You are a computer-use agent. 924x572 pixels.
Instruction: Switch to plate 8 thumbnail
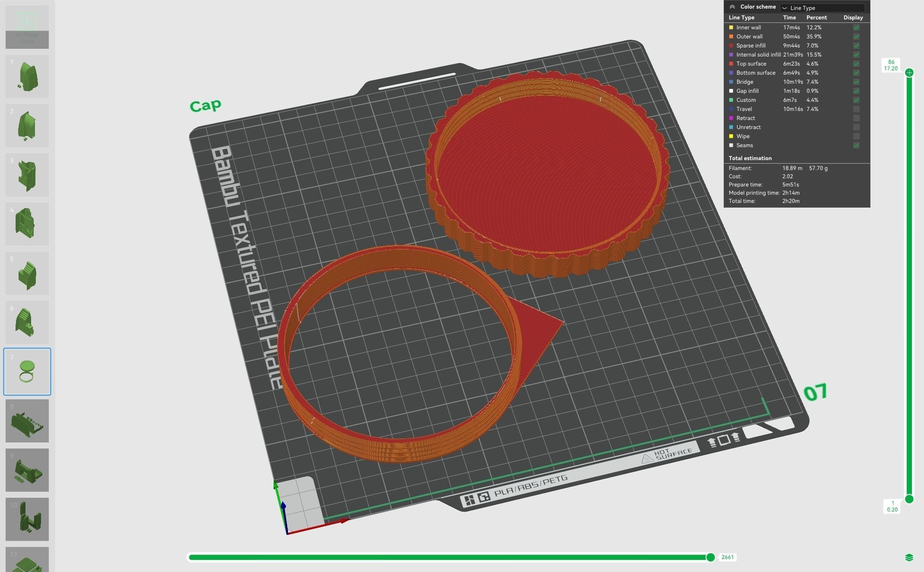coord(27,421)
